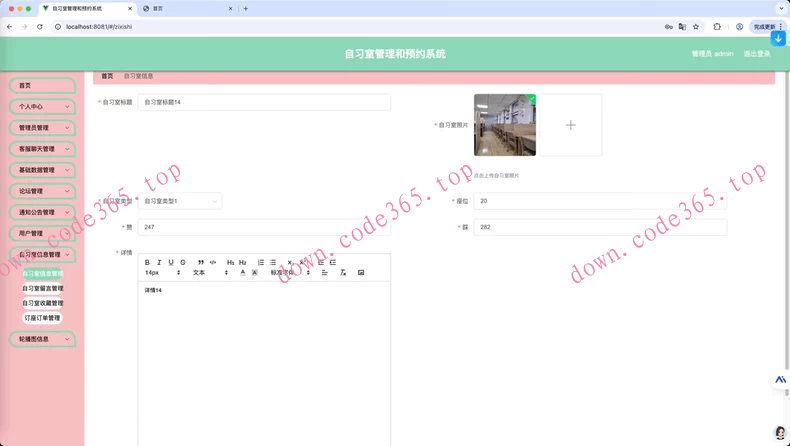Click into the 详情 rich text area
Screen dimensions: 790x446
[x=265, y=364]
